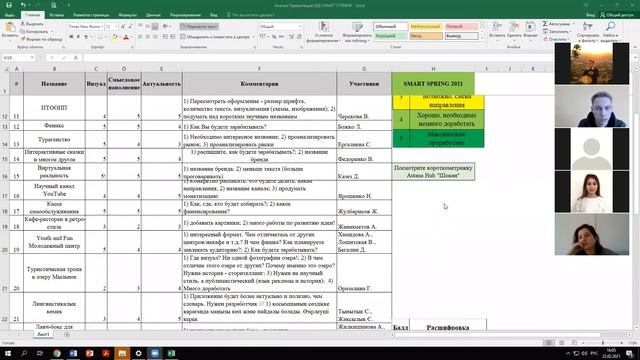This screenshot has width=640, height=360.
Task: Expand the cell styles gallery
Action: [x=482, y=38]
